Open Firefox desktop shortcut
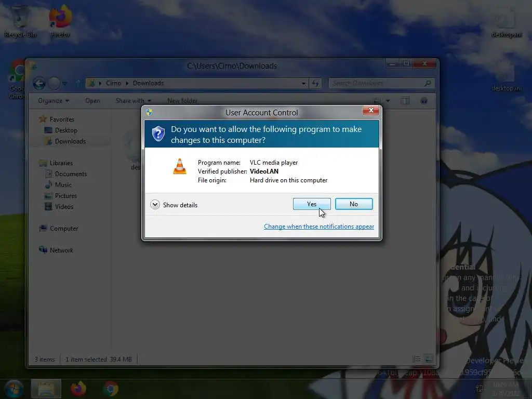The height and width of the screenshot is (399, 532). (x=60, y=20)
